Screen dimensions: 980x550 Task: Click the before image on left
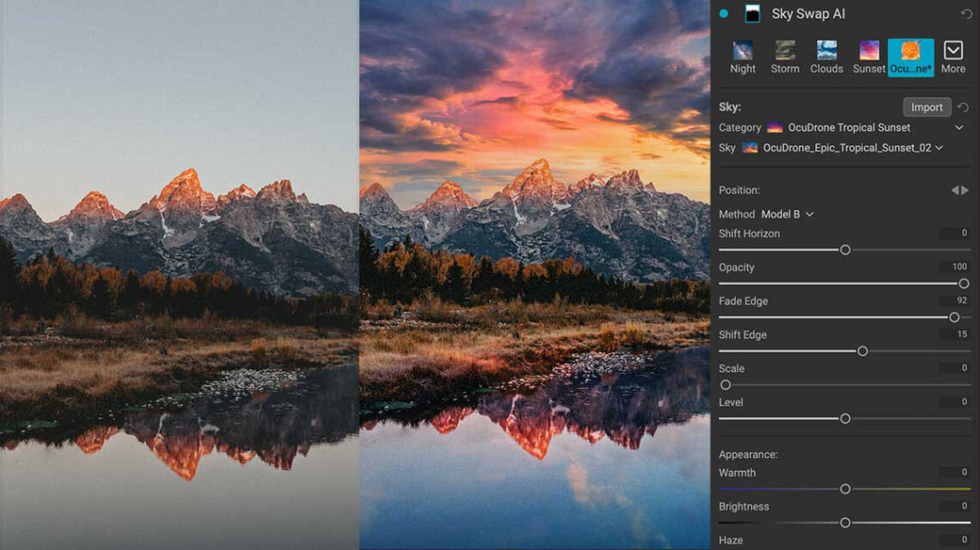(x=180, y=275)
